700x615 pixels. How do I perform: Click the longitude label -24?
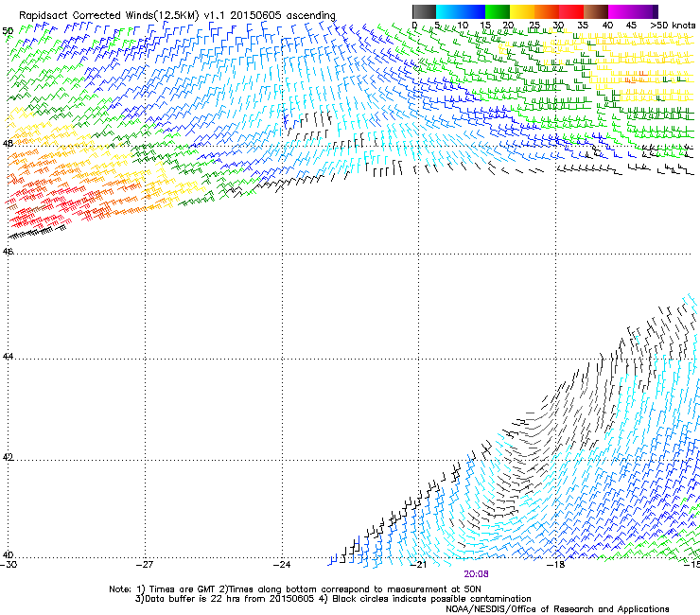pyautogui.click(x=282, y=565)
